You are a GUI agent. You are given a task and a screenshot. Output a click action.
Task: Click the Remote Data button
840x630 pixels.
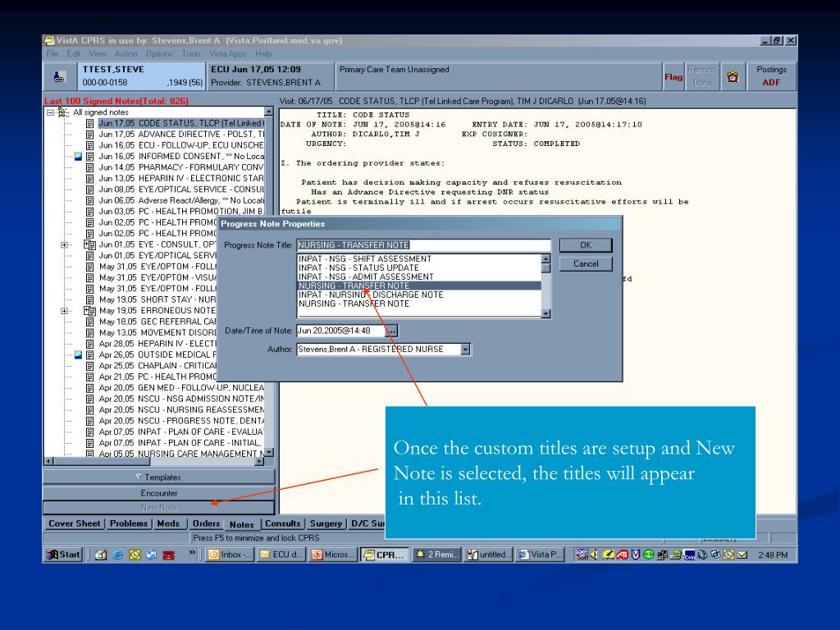(701, 76)
